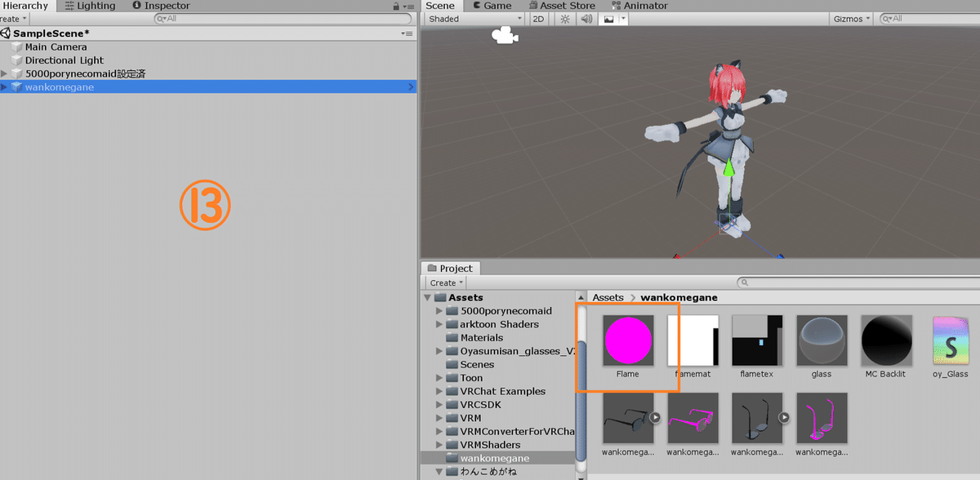Open the SampleScene options menu icon

408,33
